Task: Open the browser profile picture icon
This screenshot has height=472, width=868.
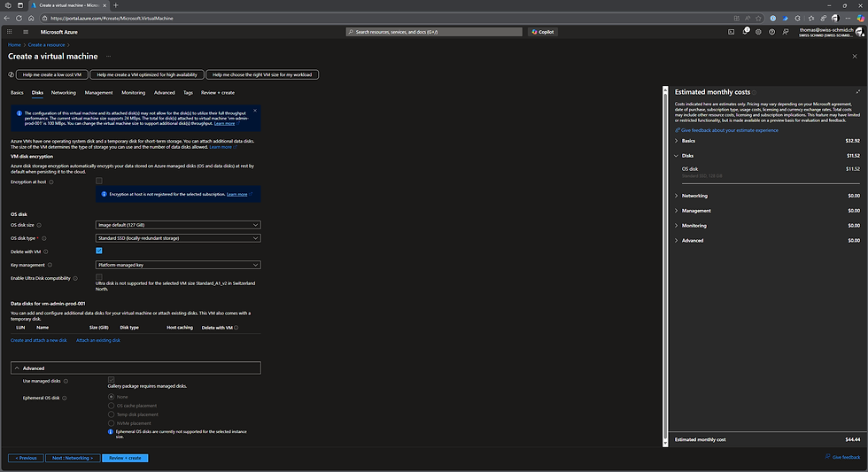Action: [x=835, y=19]
